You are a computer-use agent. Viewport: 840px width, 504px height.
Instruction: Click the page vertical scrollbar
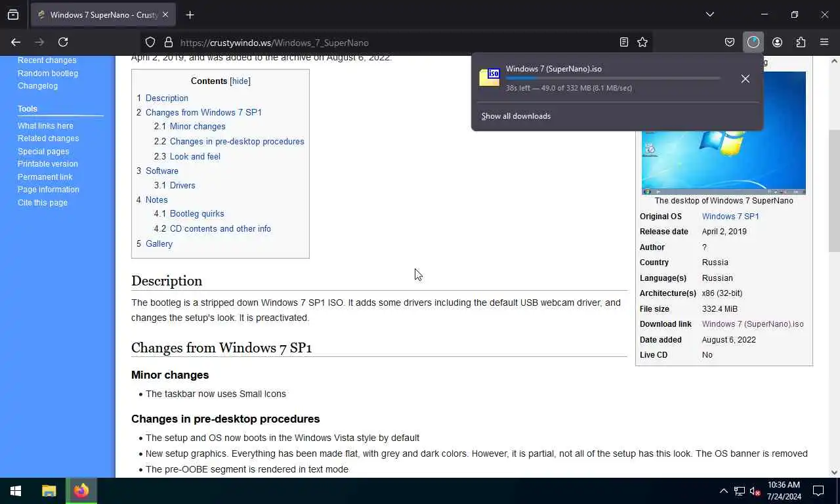point(834,190)
